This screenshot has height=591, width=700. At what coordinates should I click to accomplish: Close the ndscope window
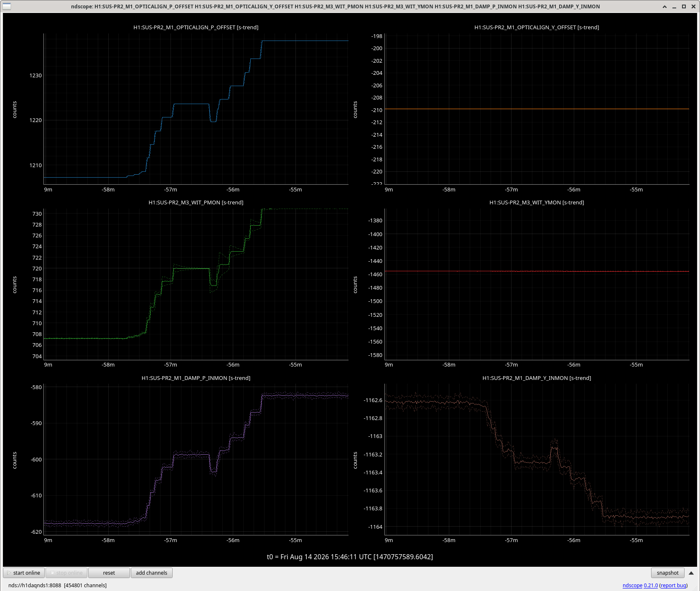point(693,7)
